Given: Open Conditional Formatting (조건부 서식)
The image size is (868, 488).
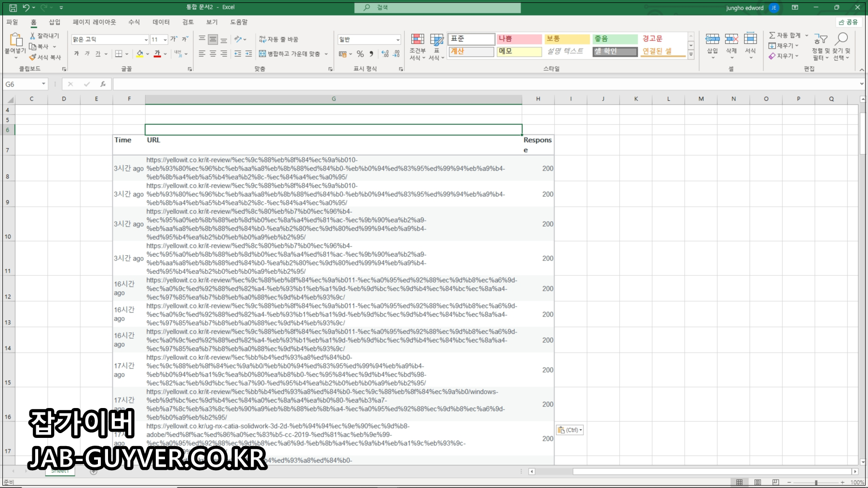Looking at the screenshot, I should click(x=418, y=47).
